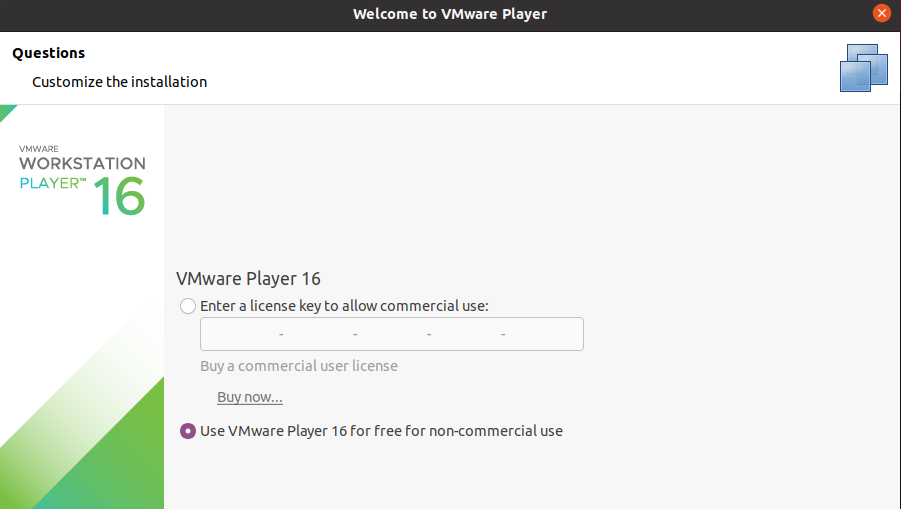Click the fourth segment of license key field
Viewport: 901px width, 509px height.
(x=466, y=334)
